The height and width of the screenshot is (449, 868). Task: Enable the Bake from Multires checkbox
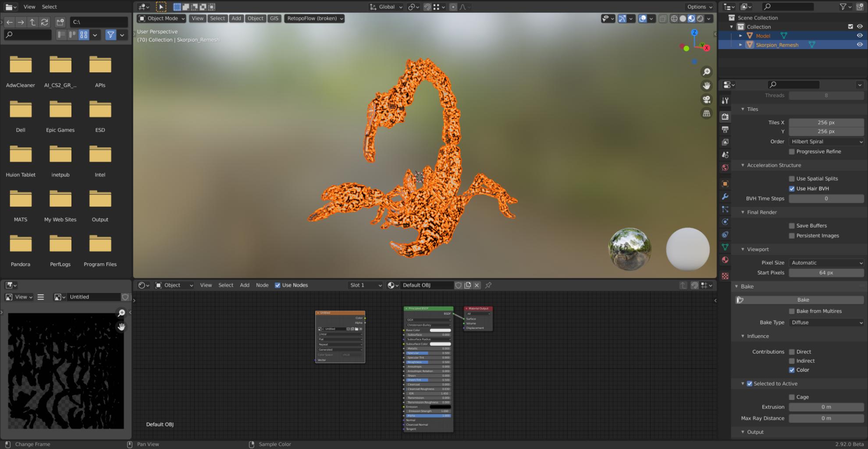click(x=792, y=311)
